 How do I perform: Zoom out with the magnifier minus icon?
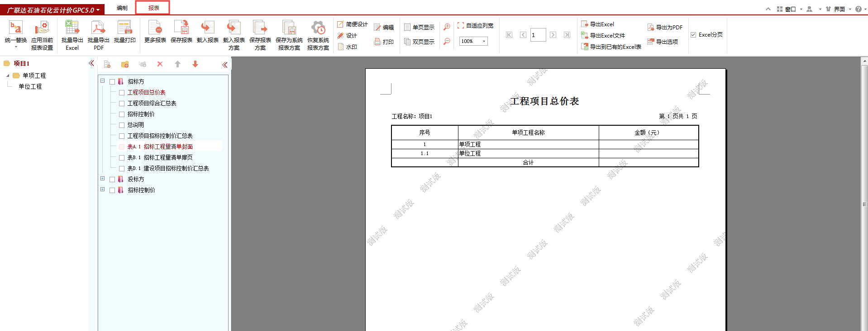coord(447,42)
